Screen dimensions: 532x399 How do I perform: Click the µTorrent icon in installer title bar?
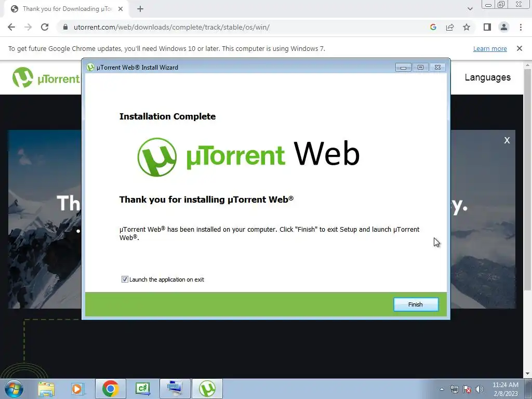pyautogui.click(x=90, y=67)
